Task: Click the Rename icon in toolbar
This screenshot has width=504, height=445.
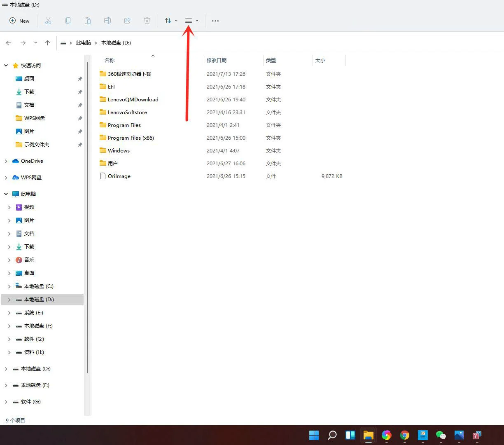Action: [107, 21]
